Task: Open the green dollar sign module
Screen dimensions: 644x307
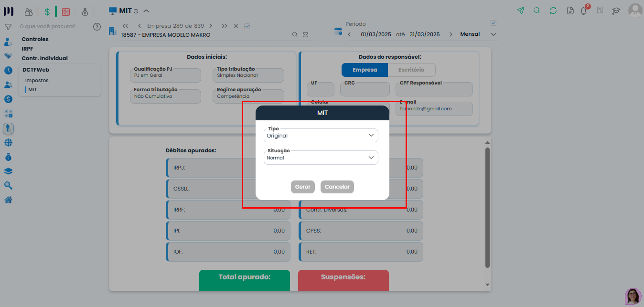Action: pyautogui.click(x=47, y=11)
